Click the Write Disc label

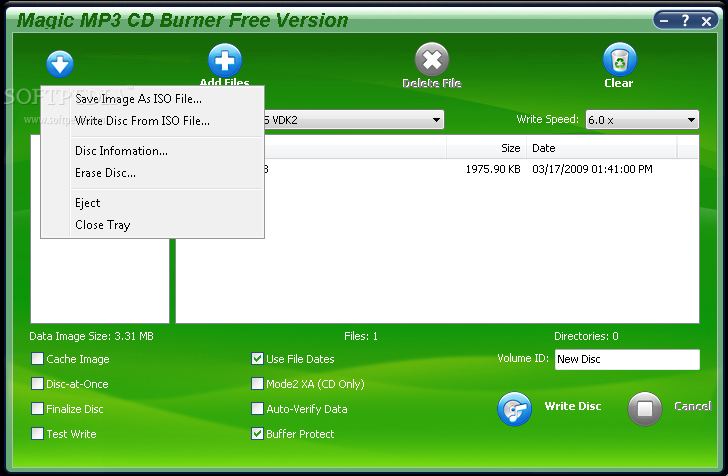tap(573, 406)
